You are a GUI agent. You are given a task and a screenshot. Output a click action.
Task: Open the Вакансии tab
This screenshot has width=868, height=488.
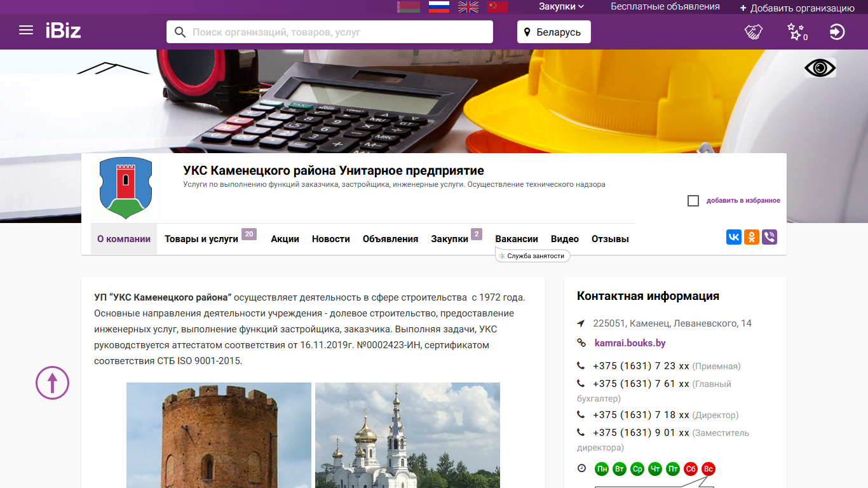(517, 239)
